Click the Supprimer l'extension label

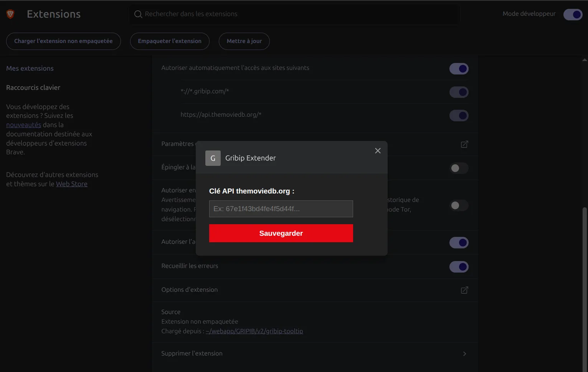click(192, 354)
